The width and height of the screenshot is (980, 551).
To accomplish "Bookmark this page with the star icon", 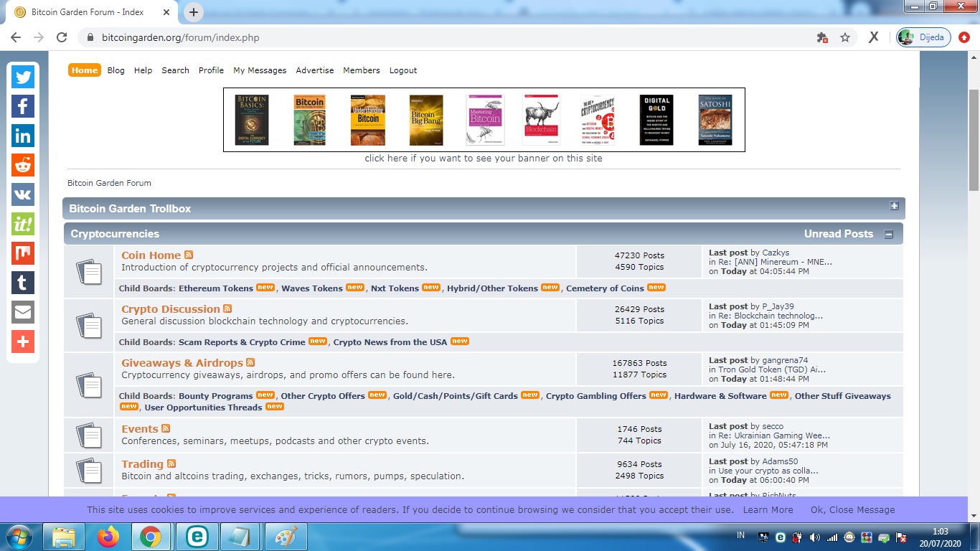I will click(x=845, y=37).
